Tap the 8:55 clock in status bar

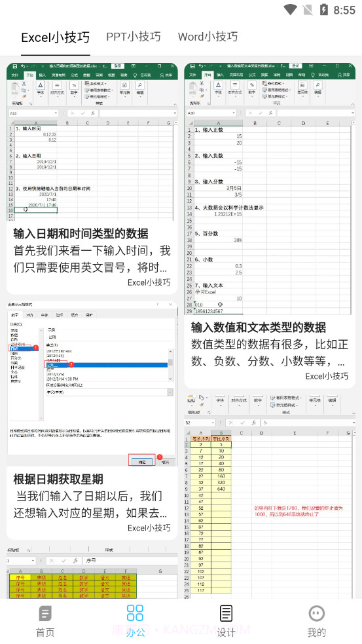pos(344,10)
